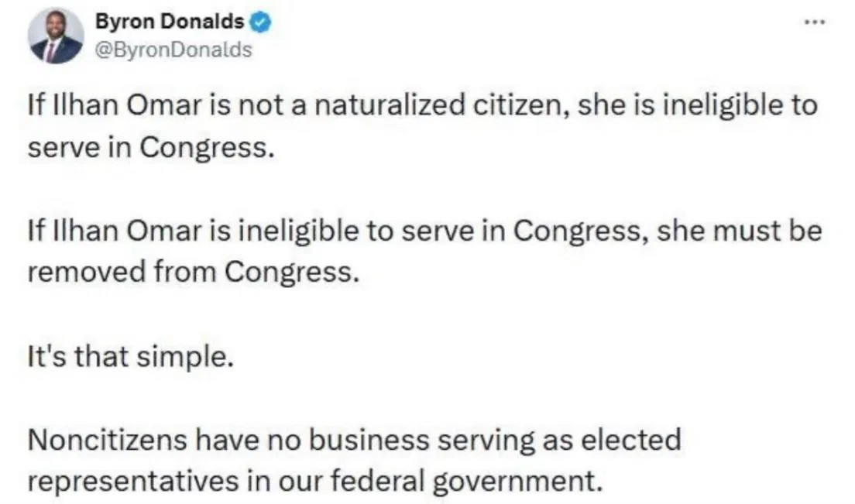The height and width of the screenshot is (504, 855).
Task: Click the "removed from Congress." line
Action: pyautogui.click(x=194, y=273)
